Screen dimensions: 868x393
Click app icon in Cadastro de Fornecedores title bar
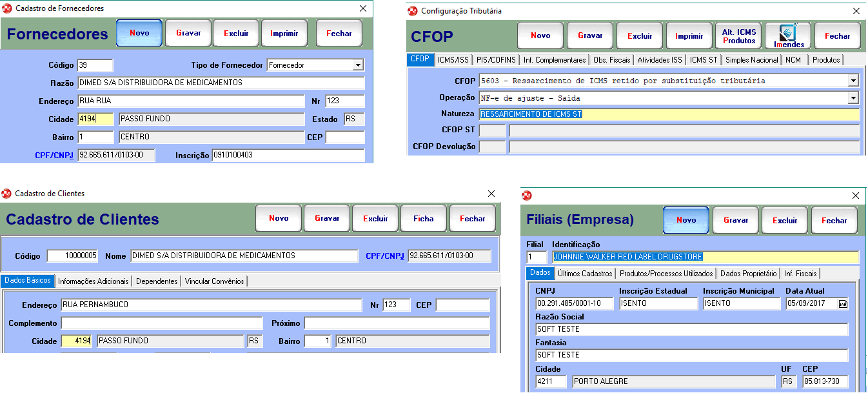point(7,8)
